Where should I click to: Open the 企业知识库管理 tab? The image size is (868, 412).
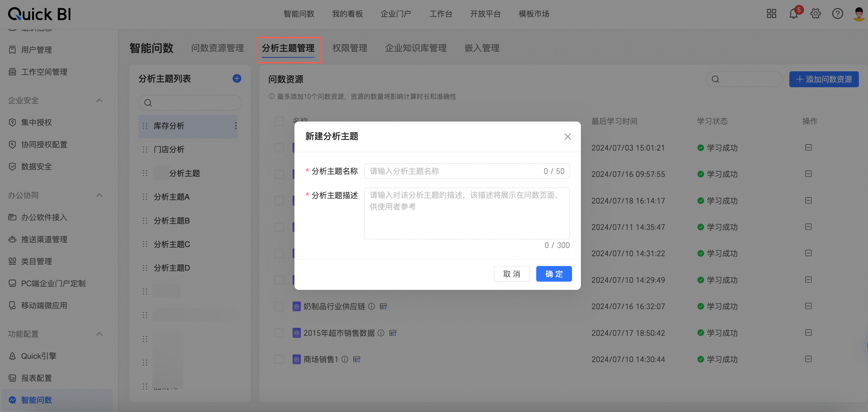point(416,48)
